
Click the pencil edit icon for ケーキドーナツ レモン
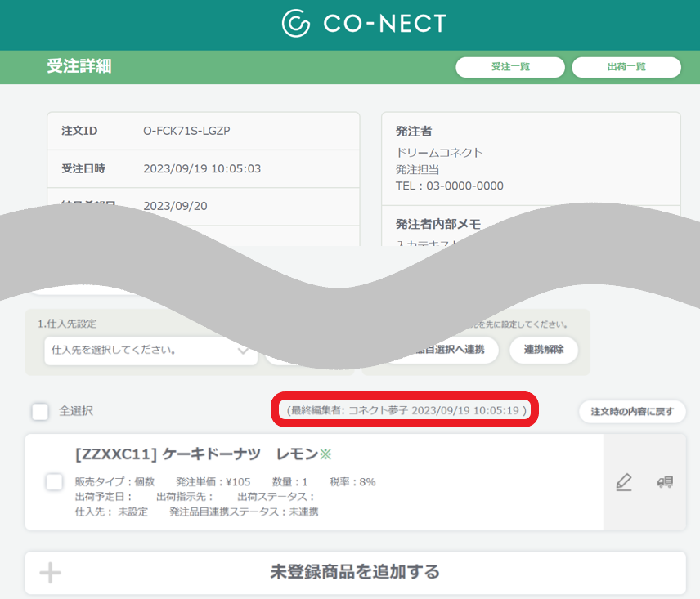(x=624, y=482)
